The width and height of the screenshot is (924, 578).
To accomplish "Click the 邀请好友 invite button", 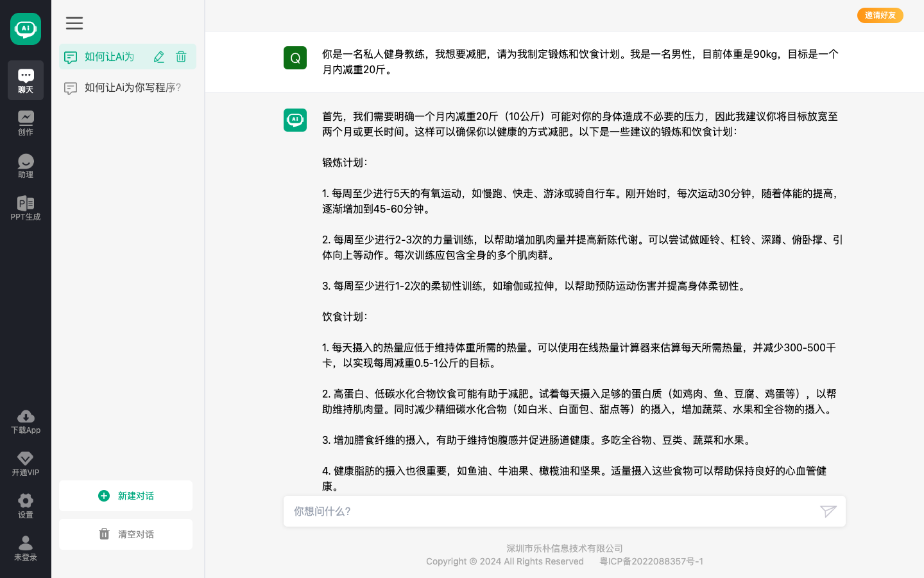I will coord(880,15).
